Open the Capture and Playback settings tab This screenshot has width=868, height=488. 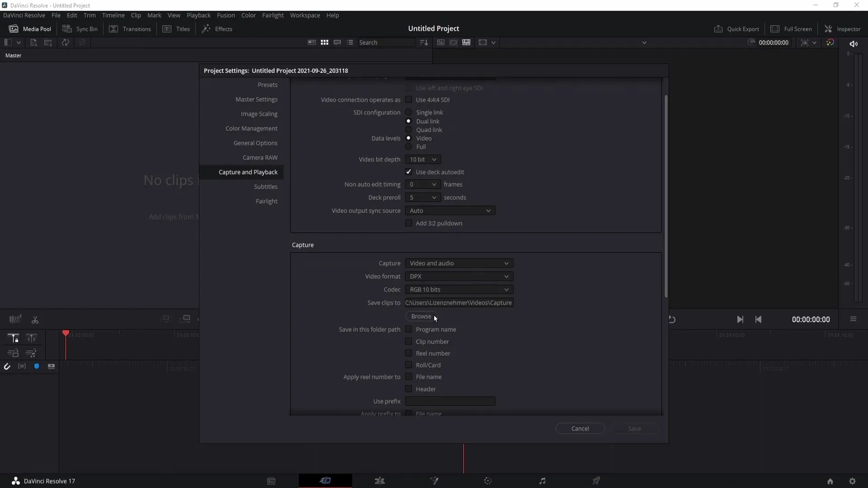tap(248, 172)
